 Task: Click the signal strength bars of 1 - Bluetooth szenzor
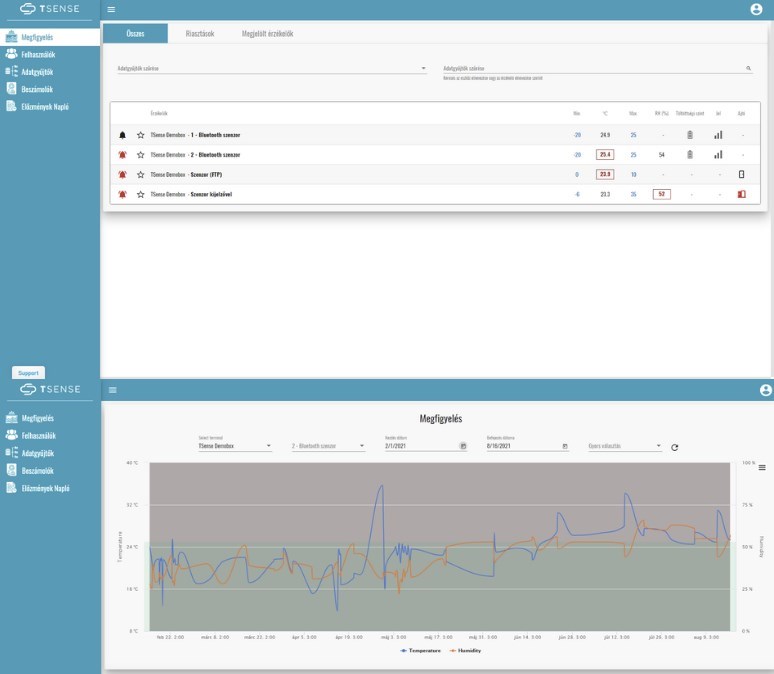coord(718,135)
